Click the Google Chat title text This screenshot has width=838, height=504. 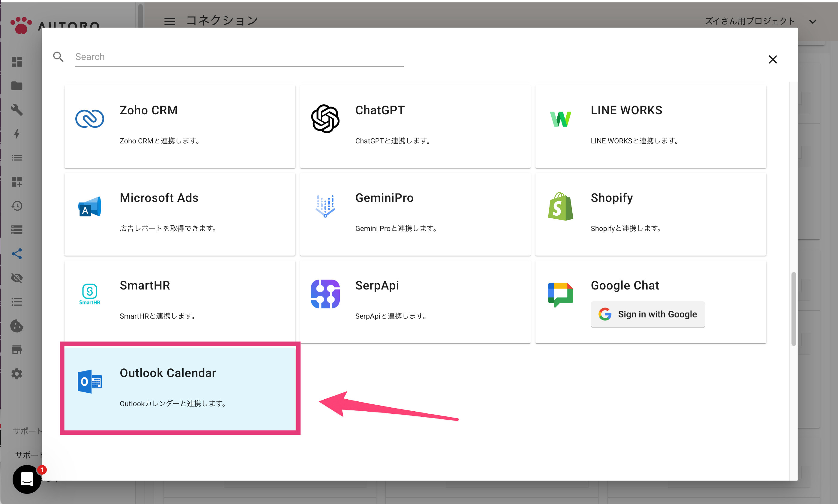pyautogui.click(x=625, y=285)
